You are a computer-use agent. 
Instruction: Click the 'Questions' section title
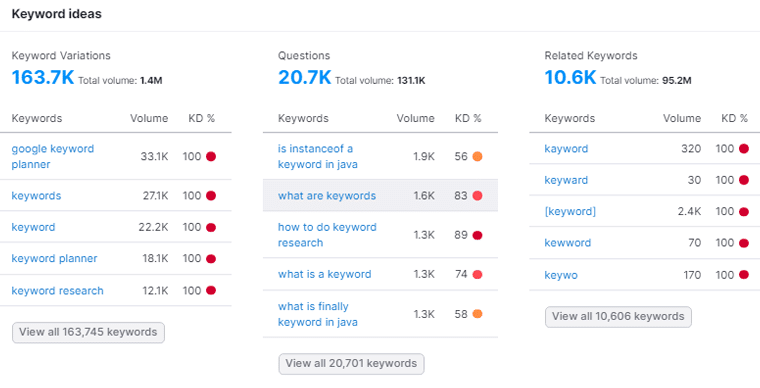[304, 56]
